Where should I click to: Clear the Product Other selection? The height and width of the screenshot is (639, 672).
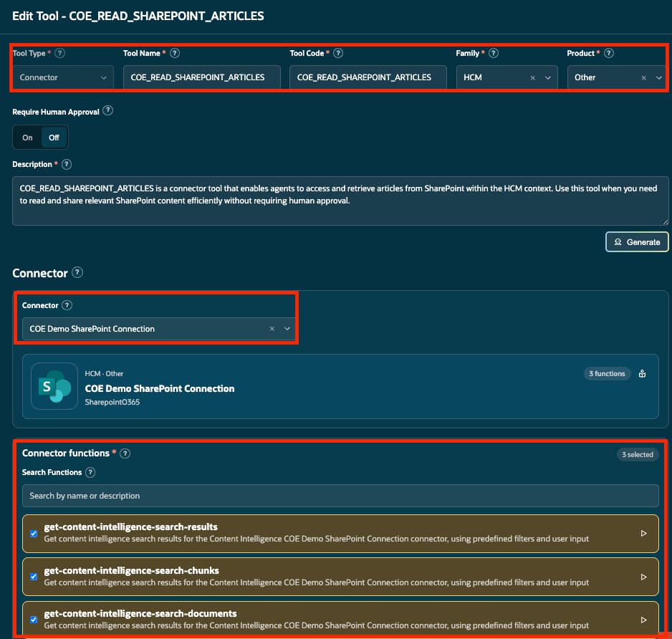pyautogui.click(x=644, y=77)
